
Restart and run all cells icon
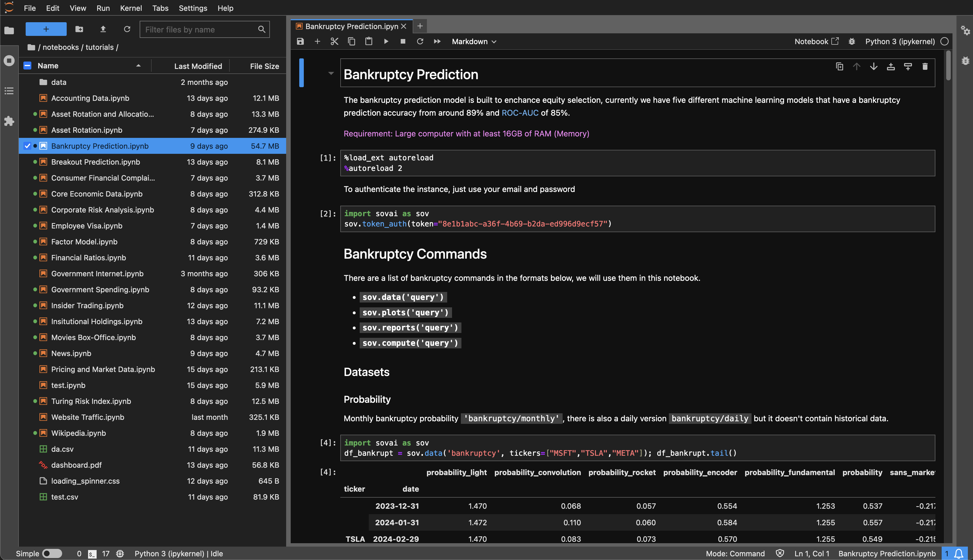[x=437, y=42]
